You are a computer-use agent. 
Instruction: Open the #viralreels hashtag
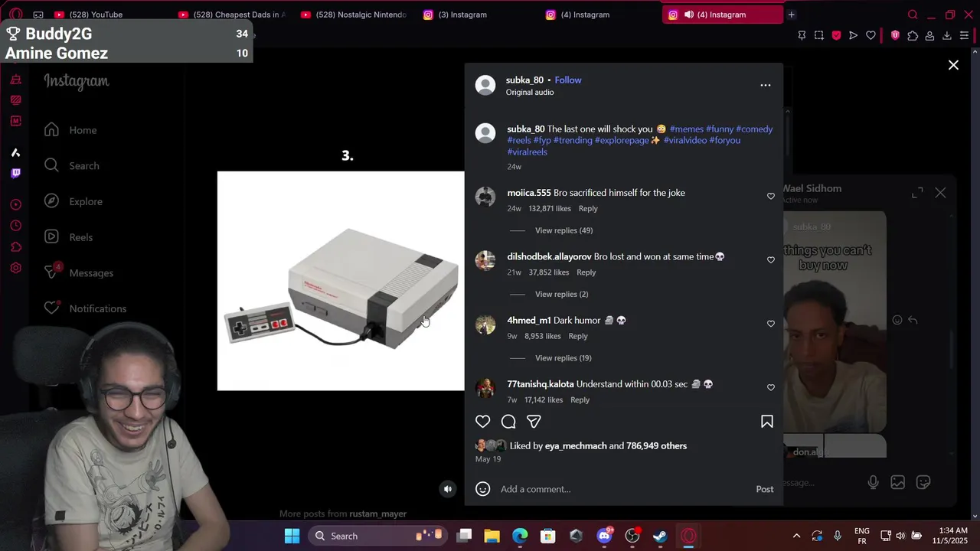527,152
